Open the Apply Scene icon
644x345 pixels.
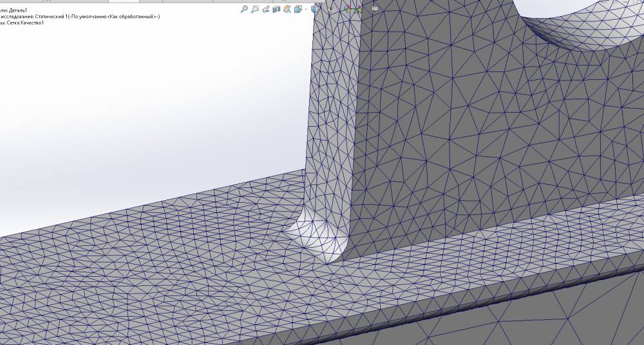click(x=357, y=9)
